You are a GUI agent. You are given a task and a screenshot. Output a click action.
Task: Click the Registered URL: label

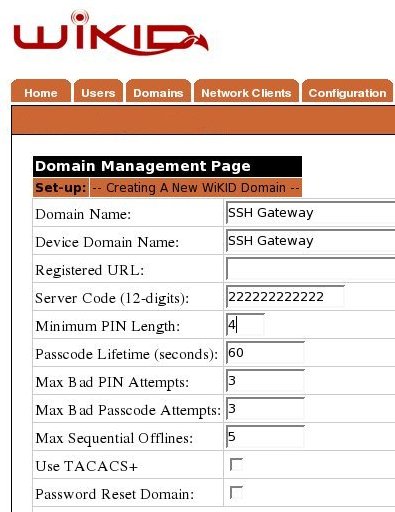(90, 270)
